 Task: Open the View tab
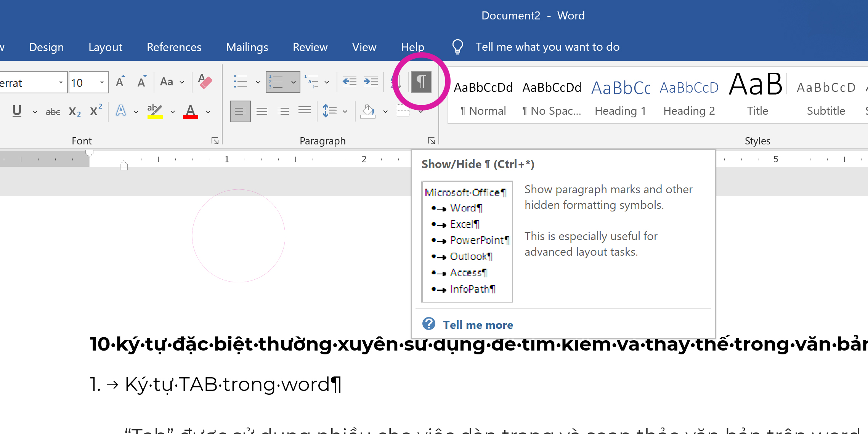coord(364,47)
